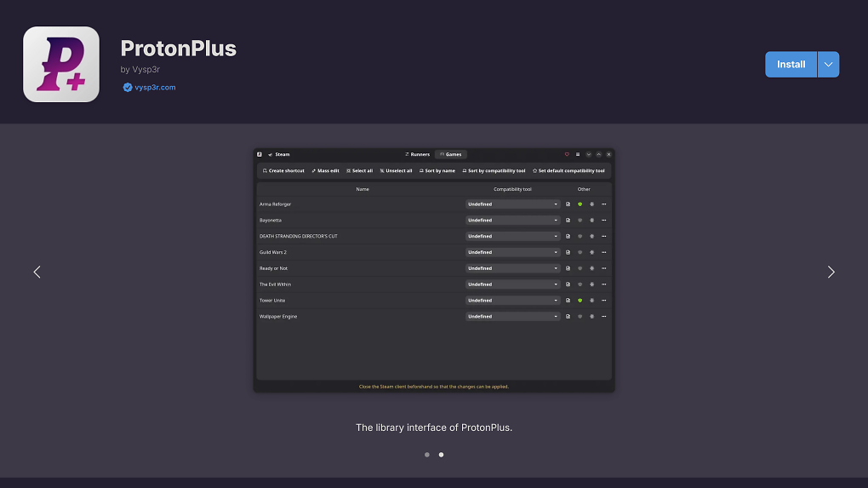868x488 pixels.
Task: Open the three-dots menu for Guild Wars 2
Action: click(x=604, y=253)
